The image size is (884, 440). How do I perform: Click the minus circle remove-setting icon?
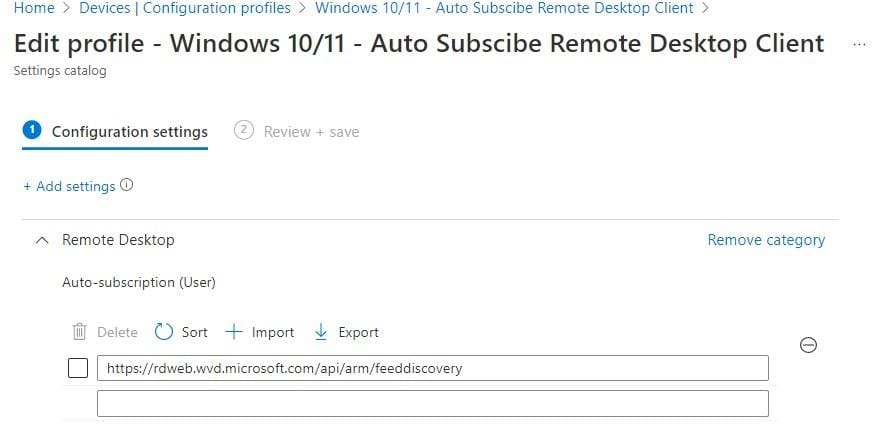tap(810, 345)
